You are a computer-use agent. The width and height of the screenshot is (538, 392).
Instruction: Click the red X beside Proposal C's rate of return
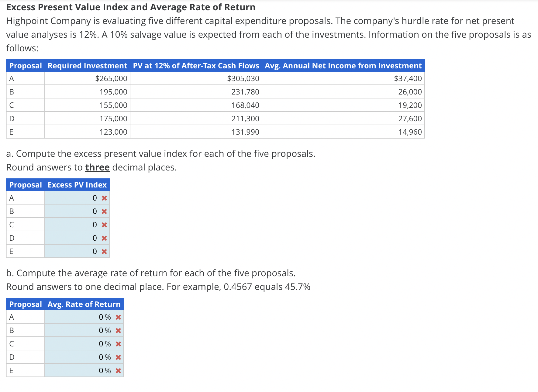point(118,344)
